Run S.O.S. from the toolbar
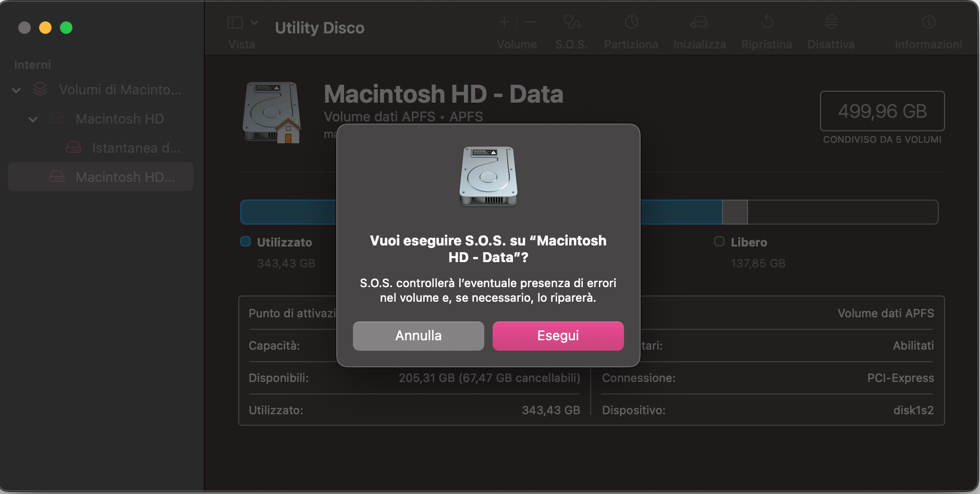 (571, 29)
